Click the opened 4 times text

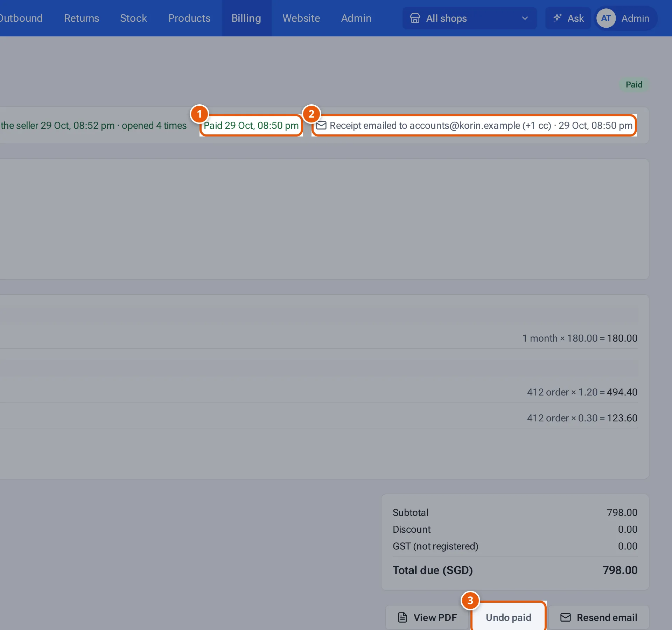tap(154, 125)
